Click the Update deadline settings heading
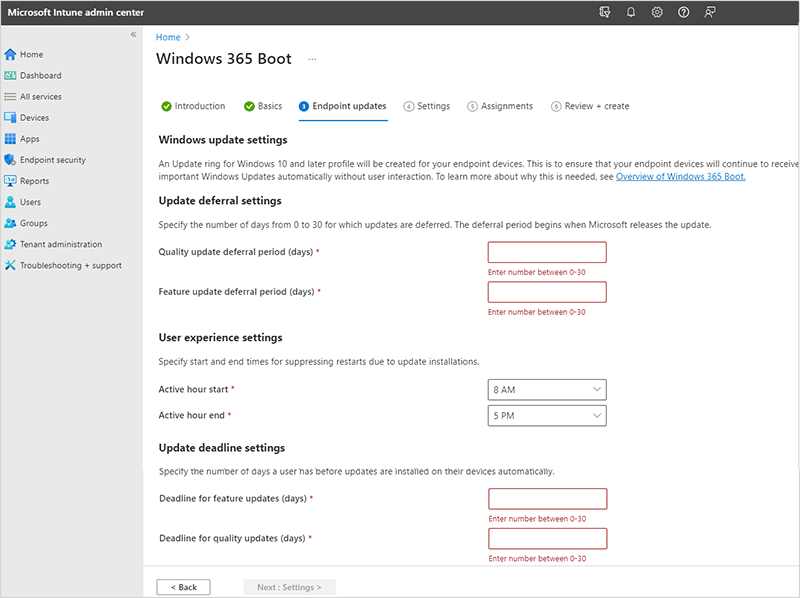Viewport: 800px width, 598px height. [x=222, y=447]
